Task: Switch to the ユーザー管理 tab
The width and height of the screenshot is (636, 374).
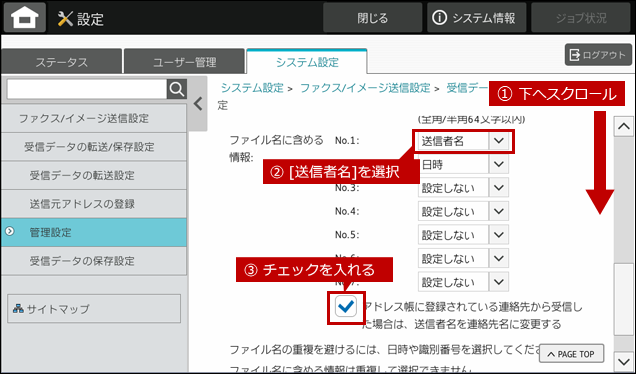Action: (x=185, y=62)
